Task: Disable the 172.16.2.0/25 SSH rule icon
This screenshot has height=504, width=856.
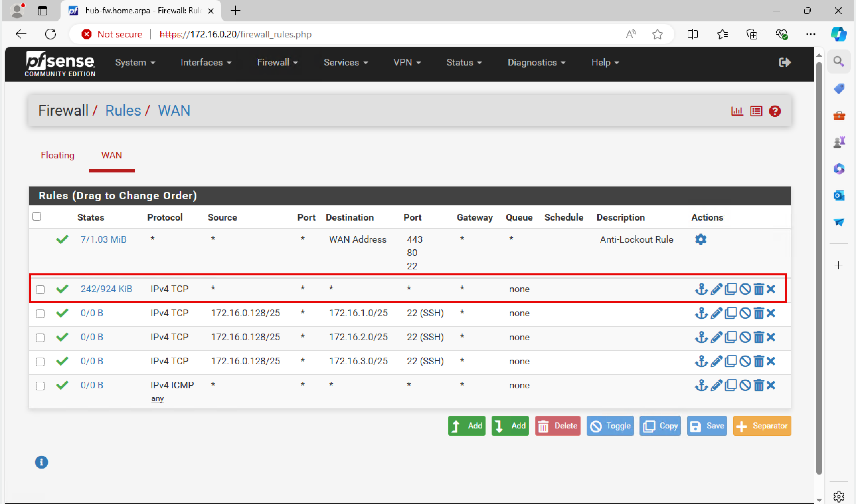Action: [x=745, y=337]
